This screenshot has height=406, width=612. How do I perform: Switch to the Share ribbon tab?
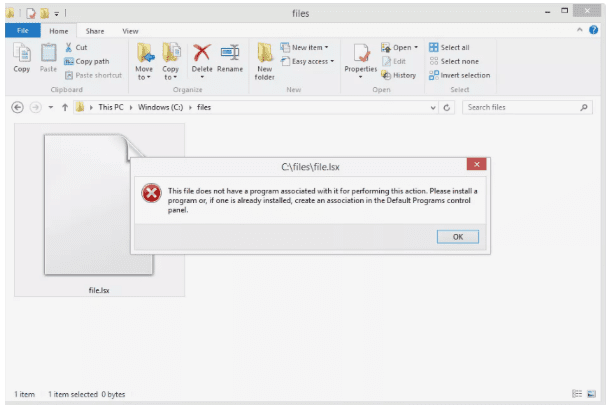[x=94, y=31]
